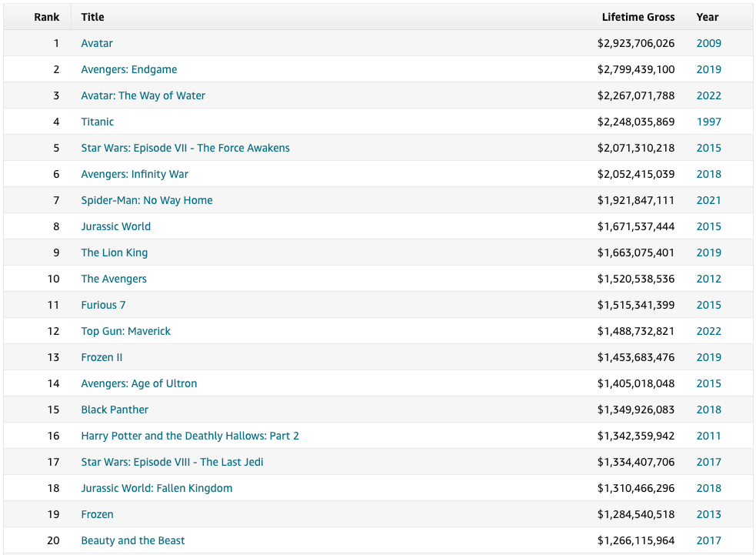Click the 2021 year link
Image resolution: width=756 pixels, height=555 pixels.
[709, 200]
